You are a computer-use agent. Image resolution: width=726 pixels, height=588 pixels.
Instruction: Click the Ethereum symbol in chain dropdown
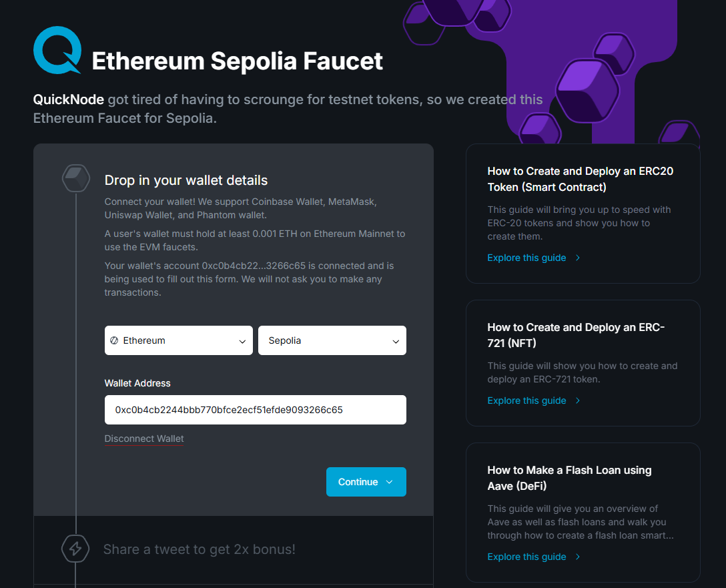coord(114,340)
